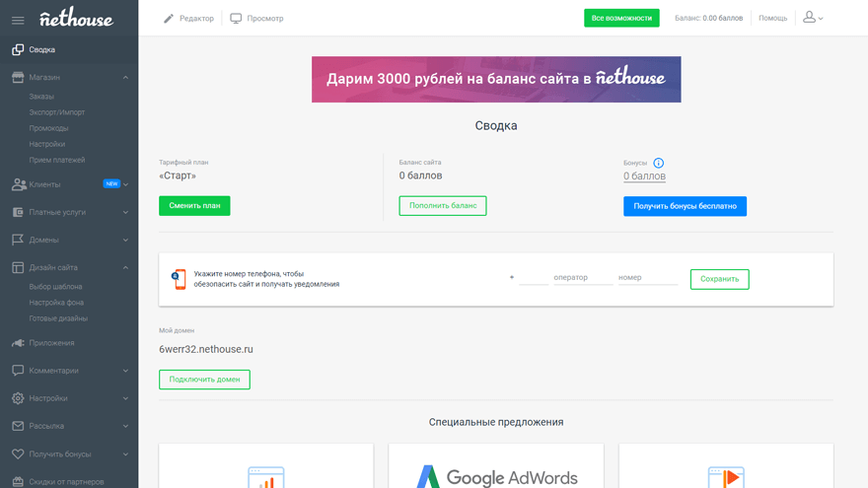Image resolution: width=868 pixels, height=488 pixels.
Task: Open the Промокоды submenu item
Action: pos(48,128)
